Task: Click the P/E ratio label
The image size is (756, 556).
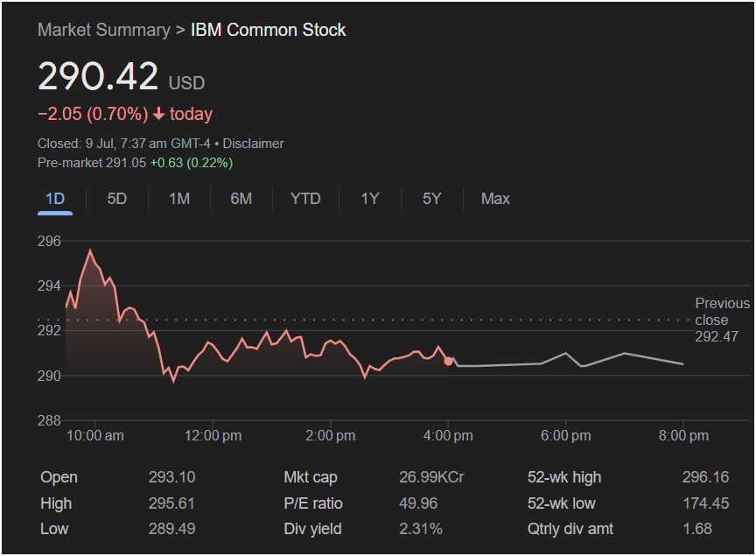Action: (x=313, y=503)
